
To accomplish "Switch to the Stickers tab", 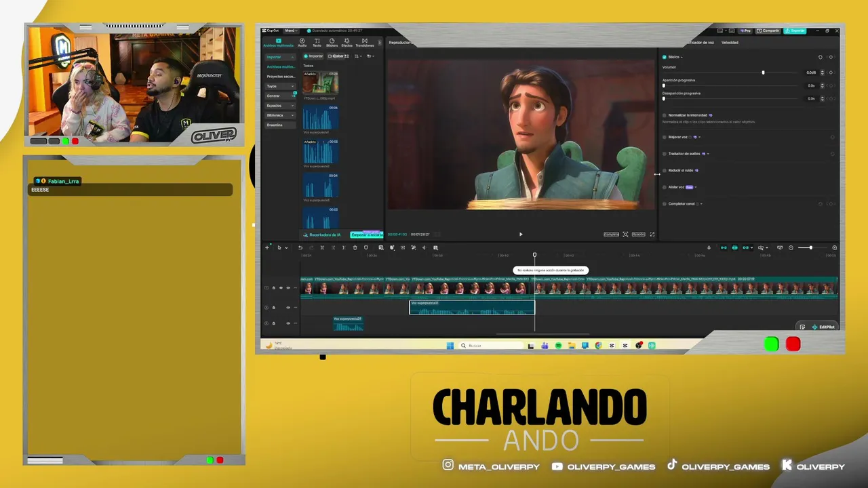I will click(x=332, y=43).
